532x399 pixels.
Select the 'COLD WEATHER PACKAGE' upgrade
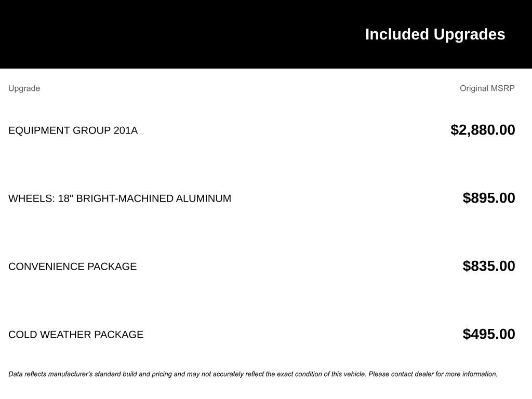click(x=76, y=335)
